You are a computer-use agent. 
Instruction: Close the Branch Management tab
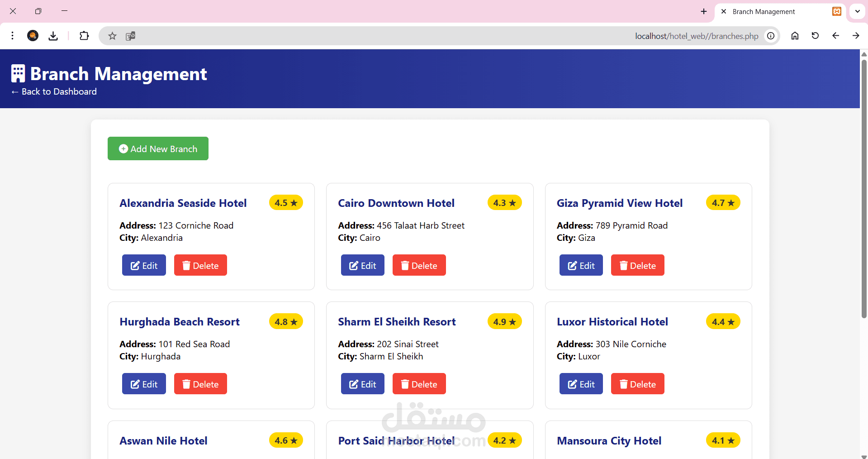coord(724,11)
